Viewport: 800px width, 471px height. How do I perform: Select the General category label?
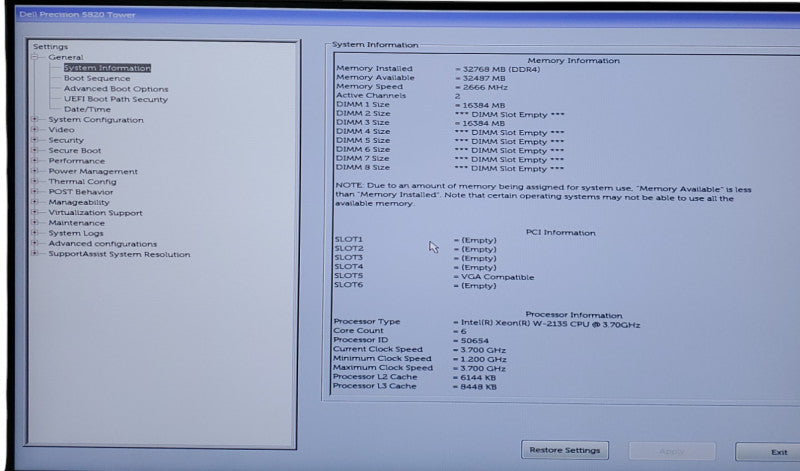[x=66, y=57]
